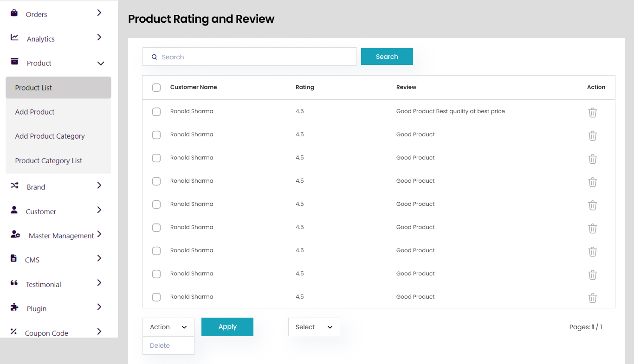Open Product List in the sidebar
Viewport: 634px width, 364px height.
(x=58, y=88)
